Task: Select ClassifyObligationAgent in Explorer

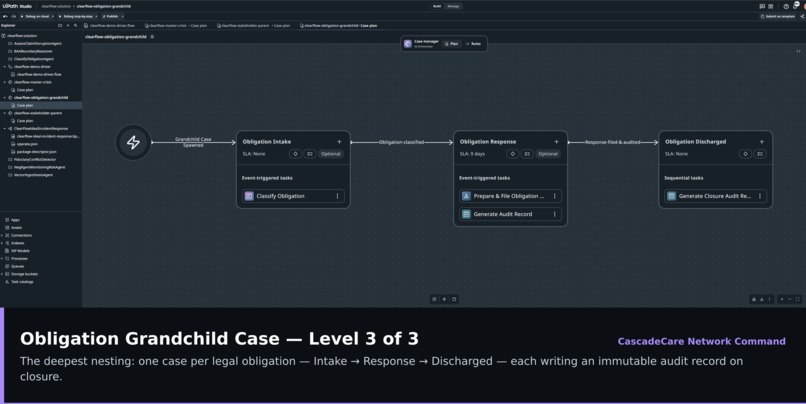Action: click(x=34, y=59)
